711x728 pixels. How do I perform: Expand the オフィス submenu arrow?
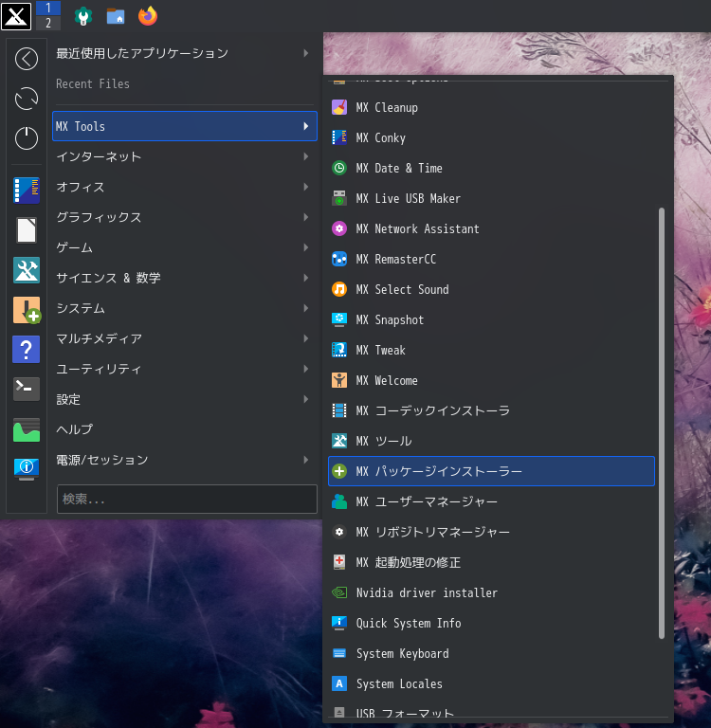point(305,187)
